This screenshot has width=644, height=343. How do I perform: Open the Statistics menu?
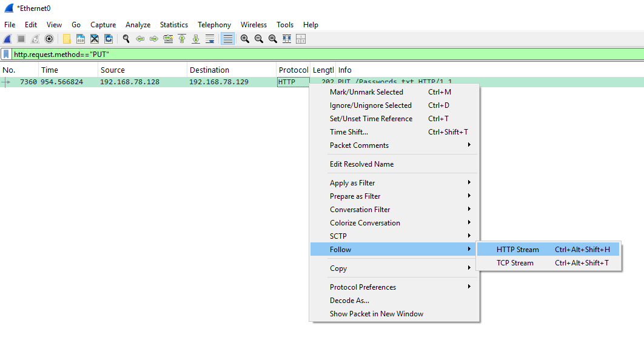173,25
